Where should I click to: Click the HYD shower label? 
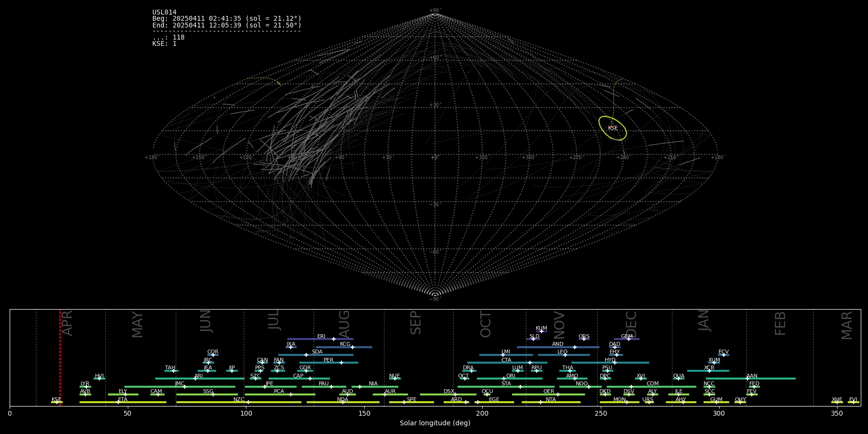pyautogui.click(x=610, y=360)
